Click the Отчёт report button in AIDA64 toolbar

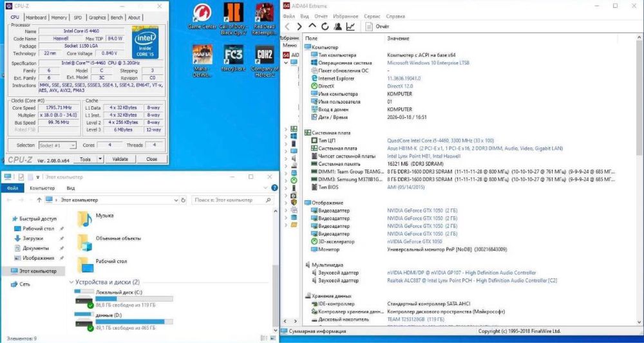point(377,26)
